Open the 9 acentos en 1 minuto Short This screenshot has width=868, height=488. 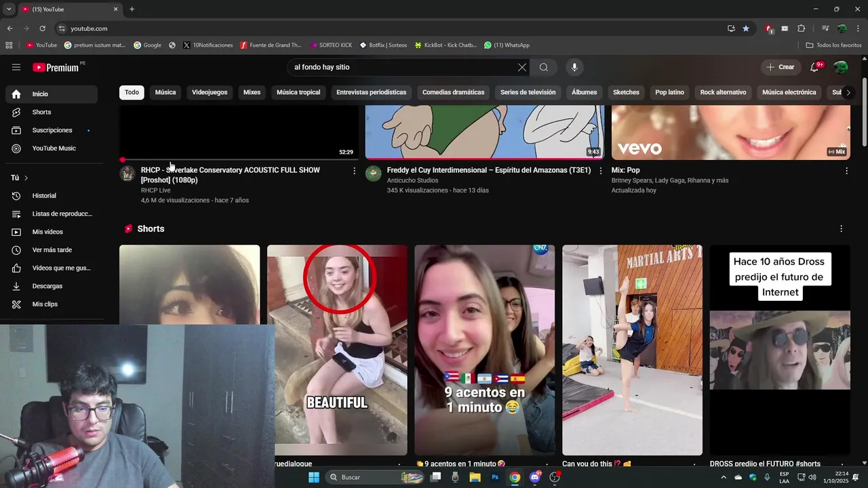point(484,350)
